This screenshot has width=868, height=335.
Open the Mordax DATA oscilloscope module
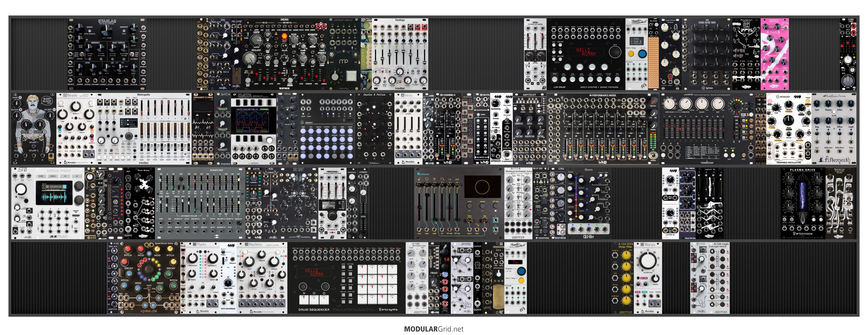tap(254, 129)
